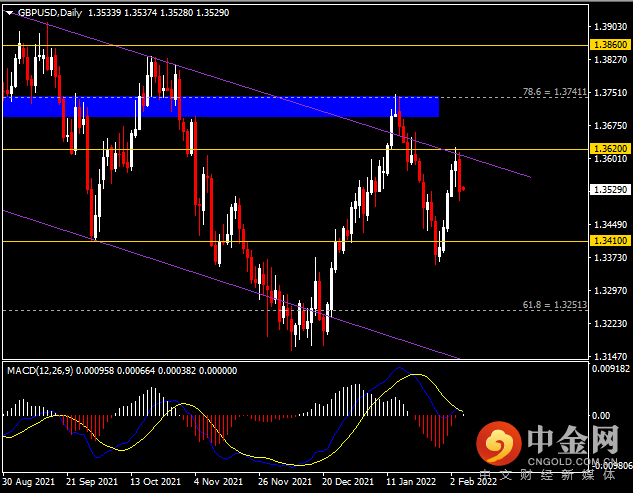The width and height of the screenshot is (633, 493).
Task: Open the chart menu triangle beside GBPUSD
Action: click(x=9, y=13)
